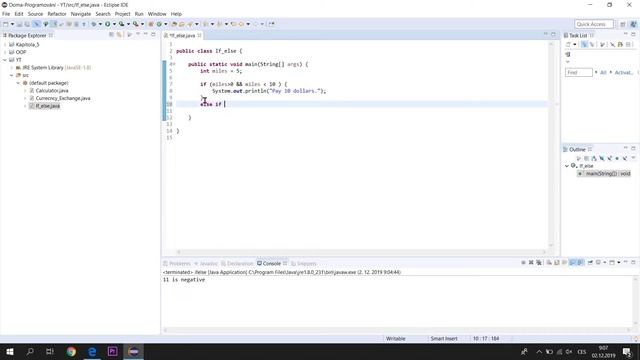Switch to the Javadoc tab
Viewport: 640px width, 360px height.
pyautogui.click(x=206, y=264)
